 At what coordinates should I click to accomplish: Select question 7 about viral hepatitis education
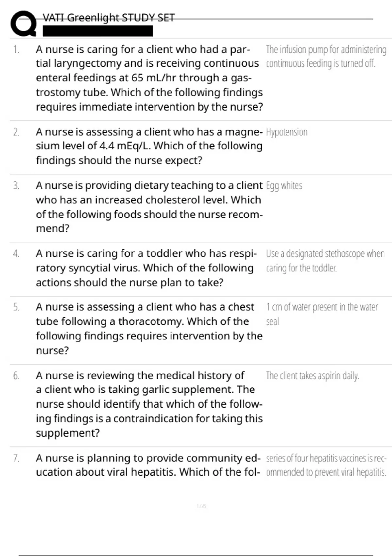[x=148, y=465]
